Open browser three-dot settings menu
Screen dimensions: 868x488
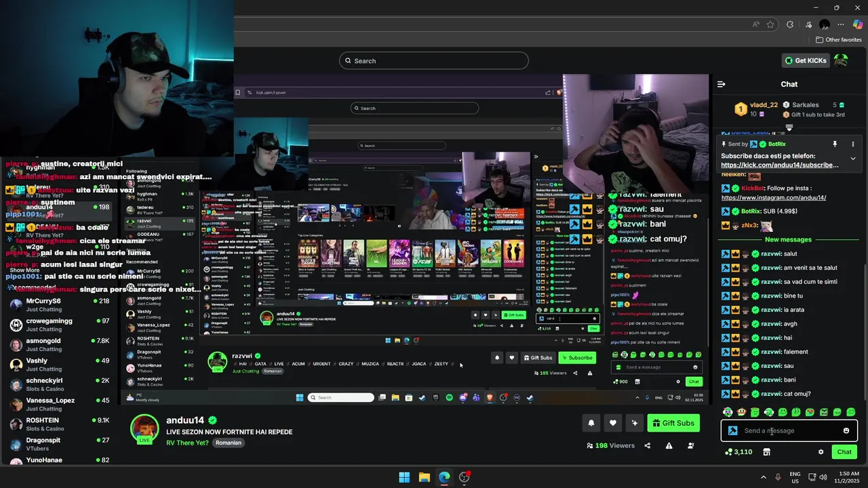pos(841,24)
